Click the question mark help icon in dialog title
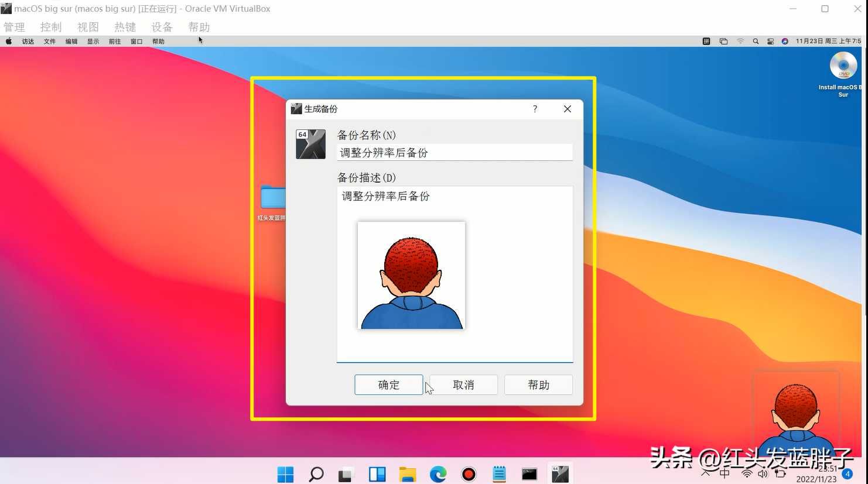Viewport: 868px width, 484px height. (535, 109)
